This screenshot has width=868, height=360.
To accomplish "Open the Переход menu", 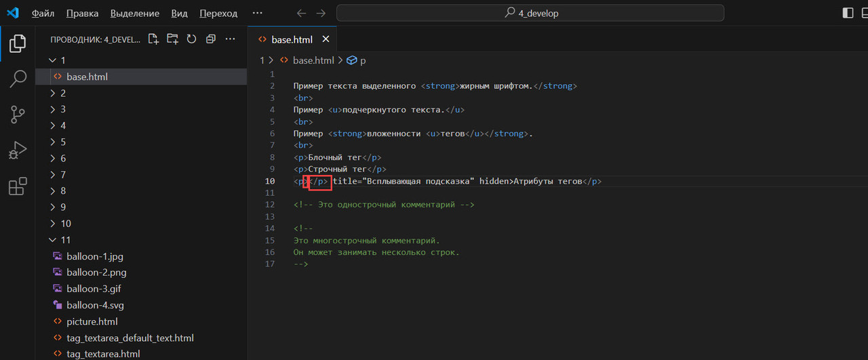I will point(218,13).
